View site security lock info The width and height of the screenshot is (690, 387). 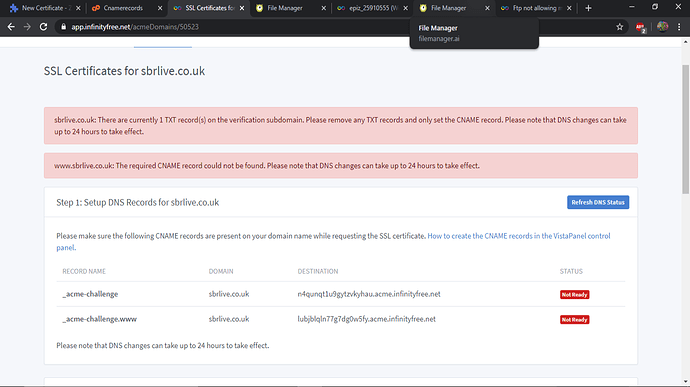63,27
